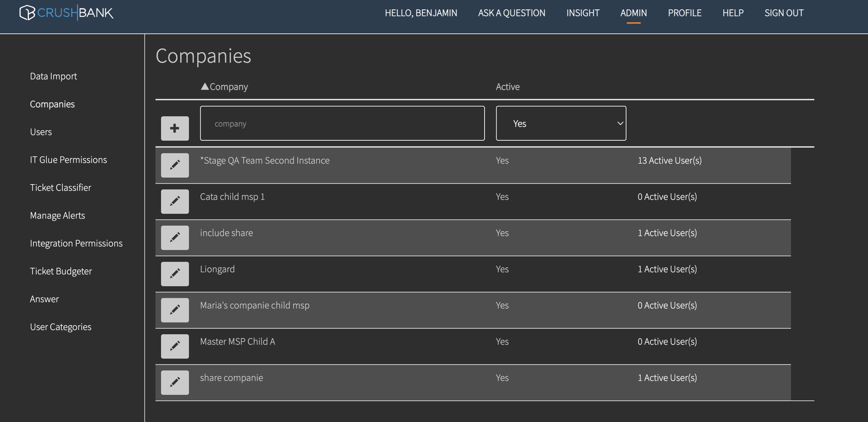The height and width of the screenshot is (422, 868).
Task: Open the Insight menu item
Action: (582, 13)
